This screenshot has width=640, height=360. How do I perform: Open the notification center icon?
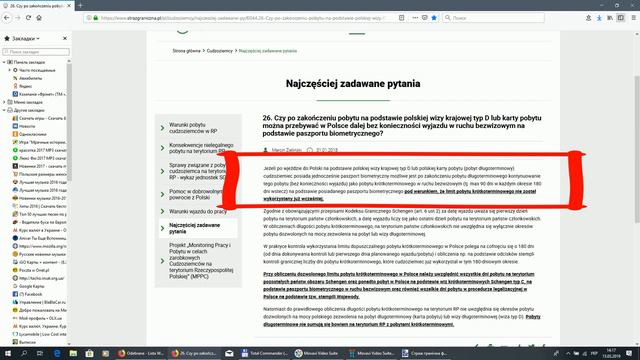click(x=629, y=353)
